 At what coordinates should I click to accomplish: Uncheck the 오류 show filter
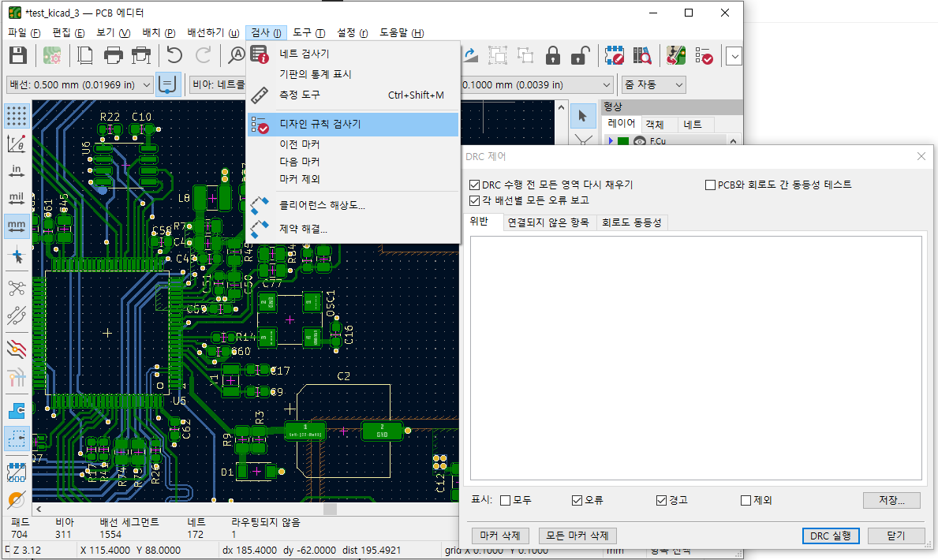(x=577, y=500)
